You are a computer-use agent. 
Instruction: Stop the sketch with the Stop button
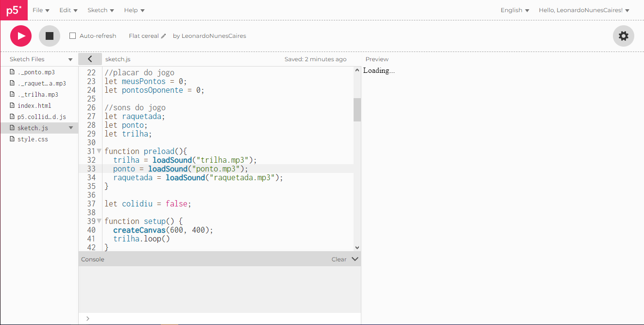point(50,36)
